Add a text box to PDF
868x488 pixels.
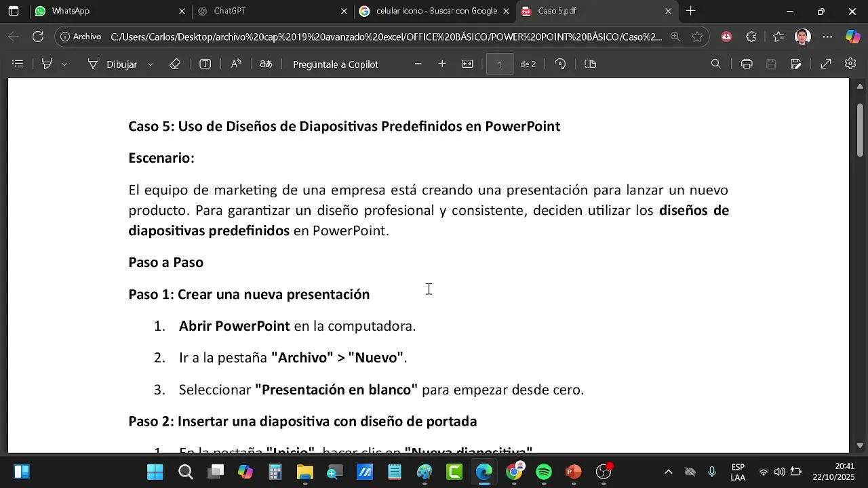pyautogui.click(x=205, y=64)
